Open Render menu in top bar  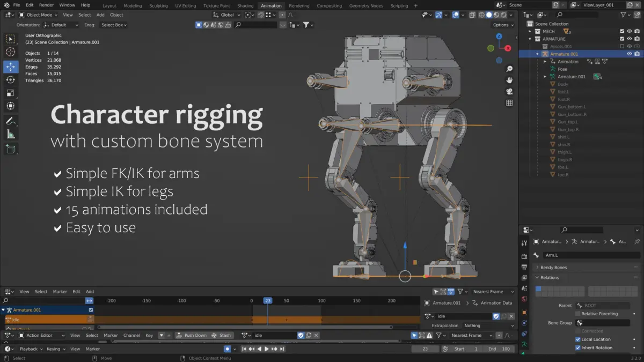point(46,5)
